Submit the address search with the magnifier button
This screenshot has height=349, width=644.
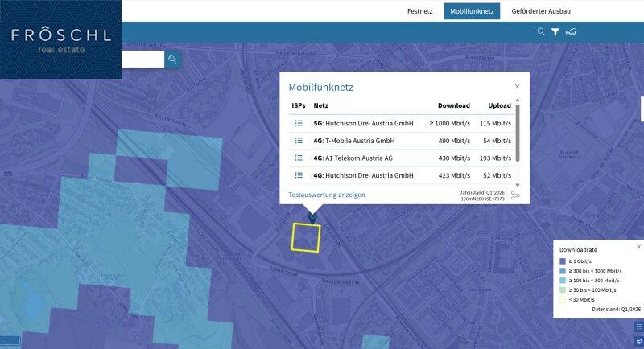click(x=172, y=60)
